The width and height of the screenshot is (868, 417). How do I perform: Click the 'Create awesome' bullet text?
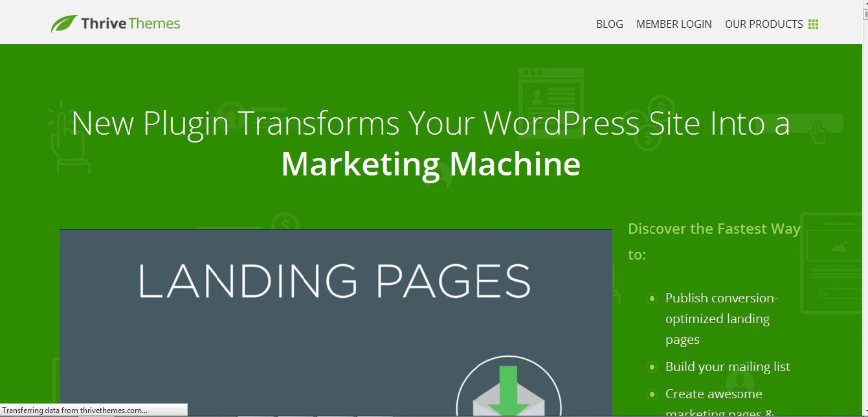pyautogui.click(x=714, y=394)
